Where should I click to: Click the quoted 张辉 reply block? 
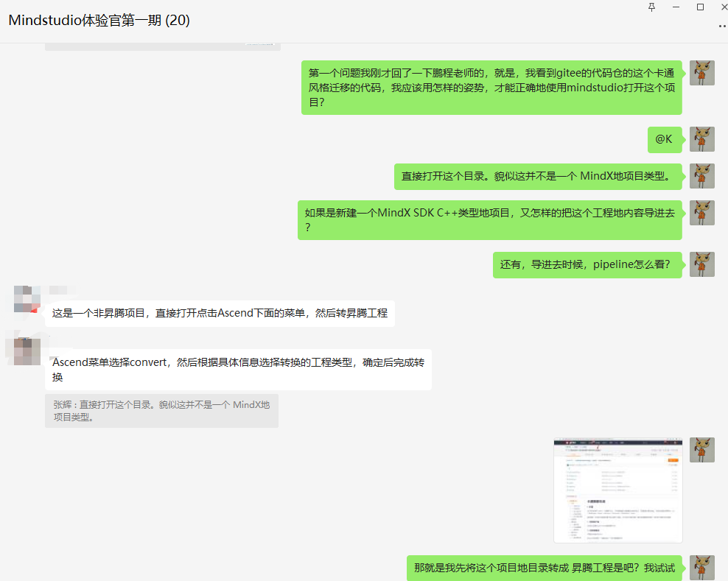click(161, 411)
